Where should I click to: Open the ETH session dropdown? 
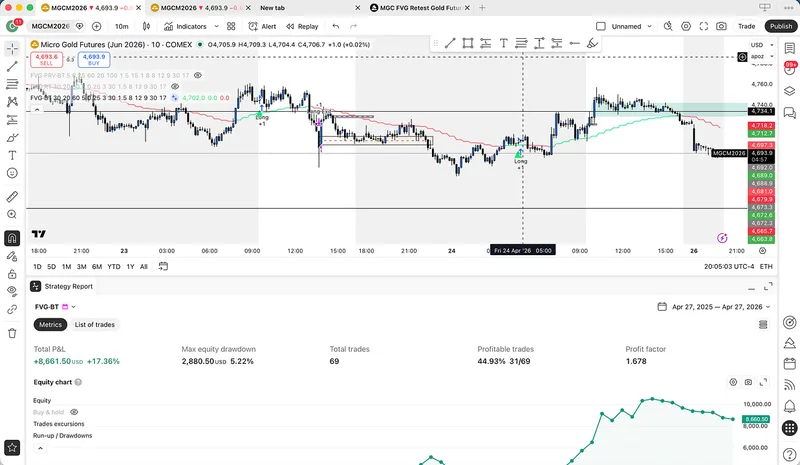766,266
